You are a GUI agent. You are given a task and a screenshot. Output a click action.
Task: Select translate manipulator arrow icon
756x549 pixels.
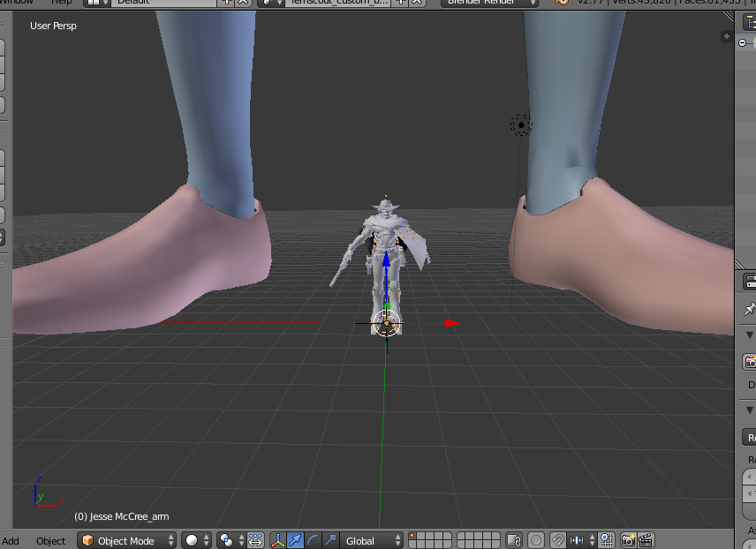(295, 540)
